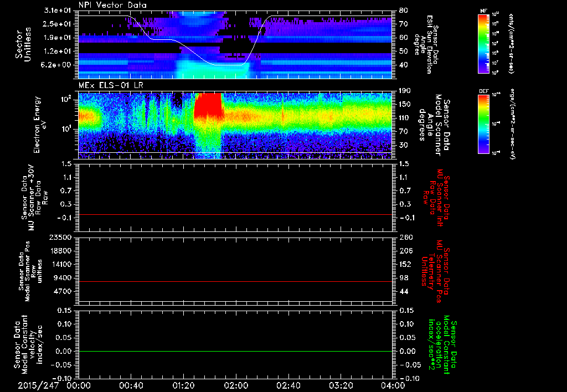Screen dimensions: 567x392
Task: Click the 04:00 time tick label
Action: pos(393,385)
